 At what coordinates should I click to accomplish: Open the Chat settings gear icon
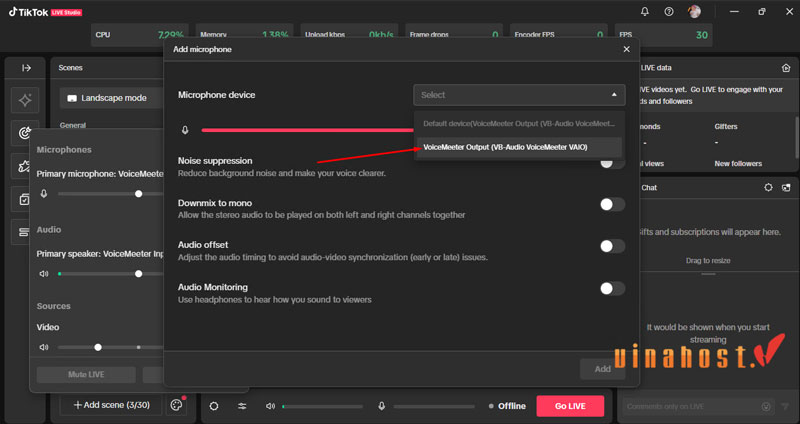click(768, 188)
